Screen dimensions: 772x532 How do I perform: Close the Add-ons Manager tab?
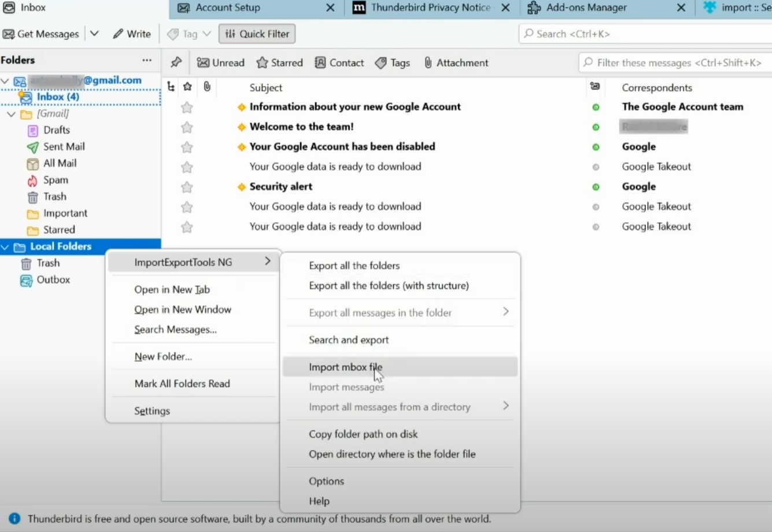[681, 8]
